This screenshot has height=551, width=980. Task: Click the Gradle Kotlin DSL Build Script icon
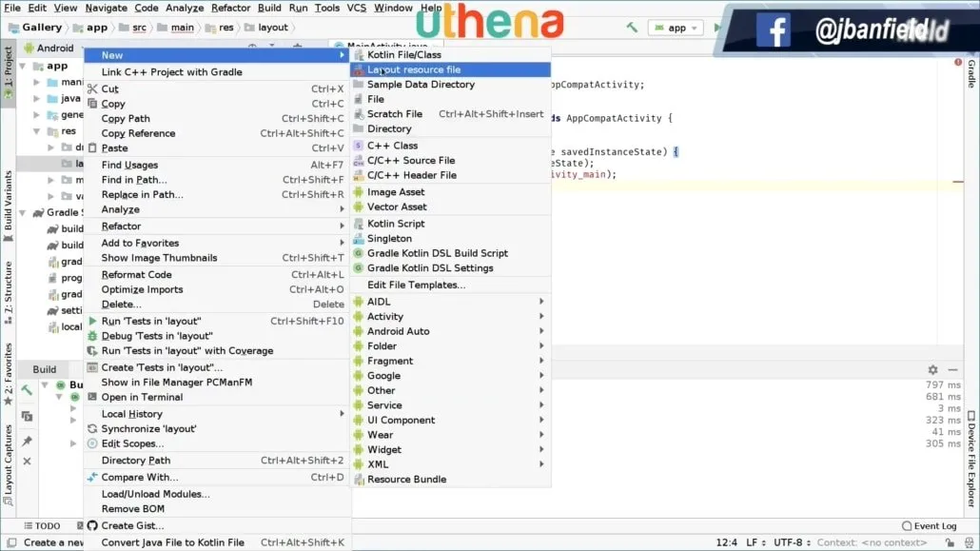click(x=358, y=253)
